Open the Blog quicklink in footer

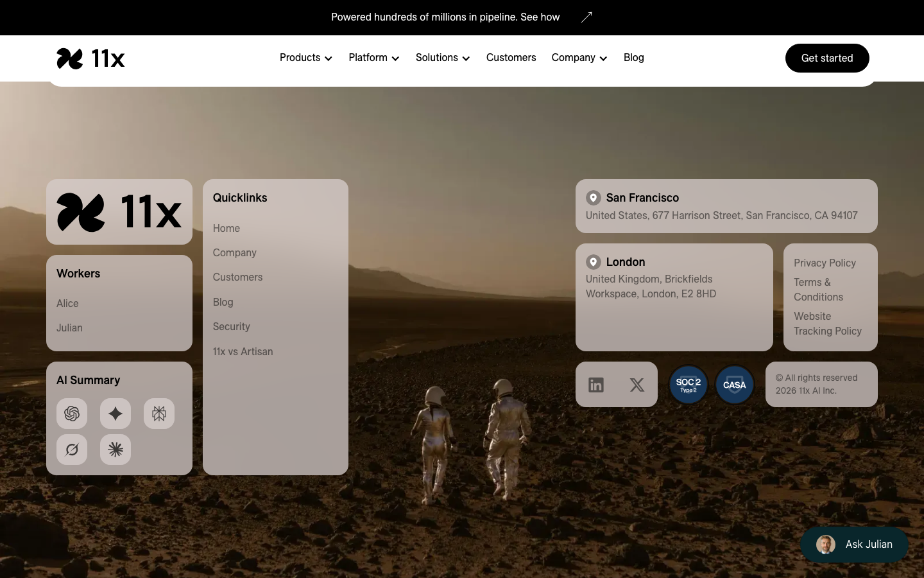[223, 302]
